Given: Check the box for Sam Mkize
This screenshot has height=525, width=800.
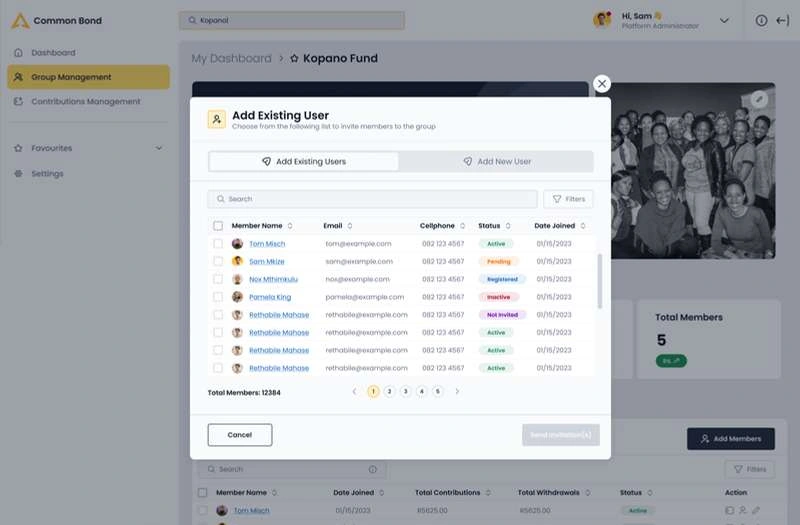Looking at the screenshot, I should (218, 261).
